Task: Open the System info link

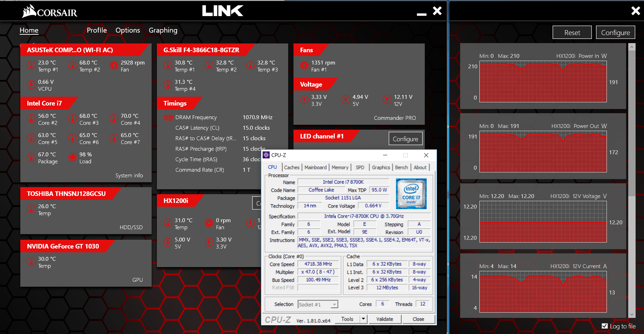Action: (x=129, y=176)
